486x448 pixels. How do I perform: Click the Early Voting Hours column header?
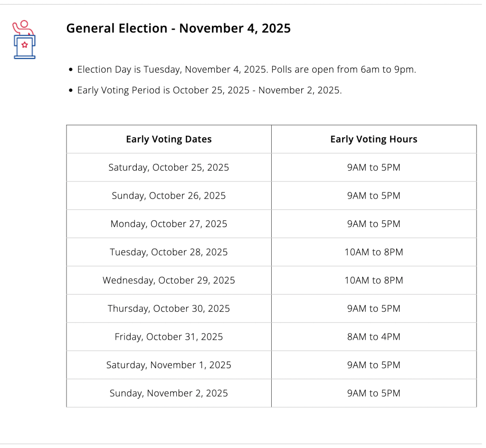click(x=373, y=139)
